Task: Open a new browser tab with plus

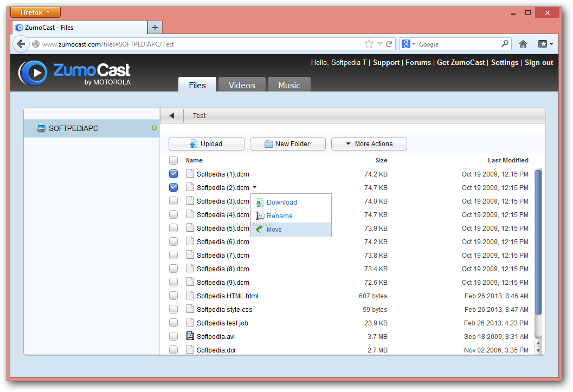Action: point(155,28)
